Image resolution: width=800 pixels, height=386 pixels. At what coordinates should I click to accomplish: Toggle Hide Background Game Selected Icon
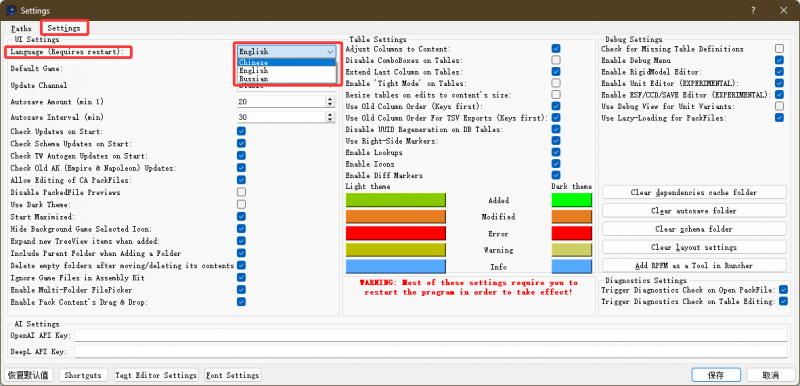coord(241,229)
